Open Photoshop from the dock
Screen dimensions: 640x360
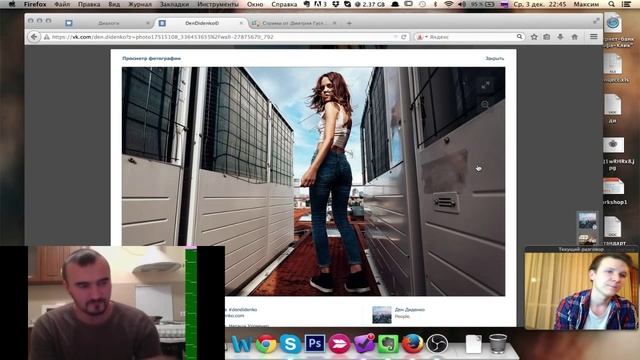(315, 344)
